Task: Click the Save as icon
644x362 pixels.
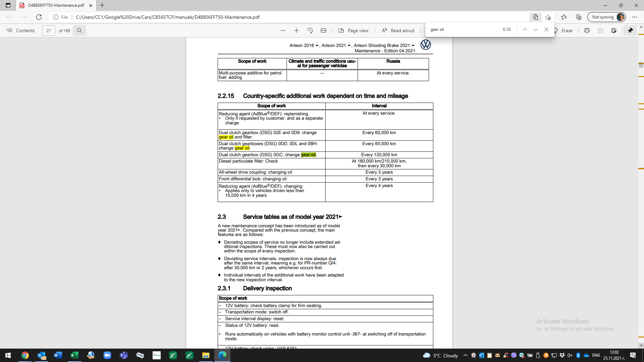Action: [x=614, y=31]
